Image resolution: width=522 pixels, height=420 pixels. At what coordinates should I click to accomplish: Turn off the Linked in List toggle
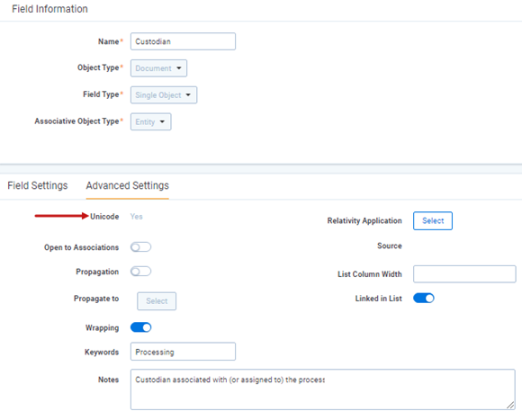(424, 299)
